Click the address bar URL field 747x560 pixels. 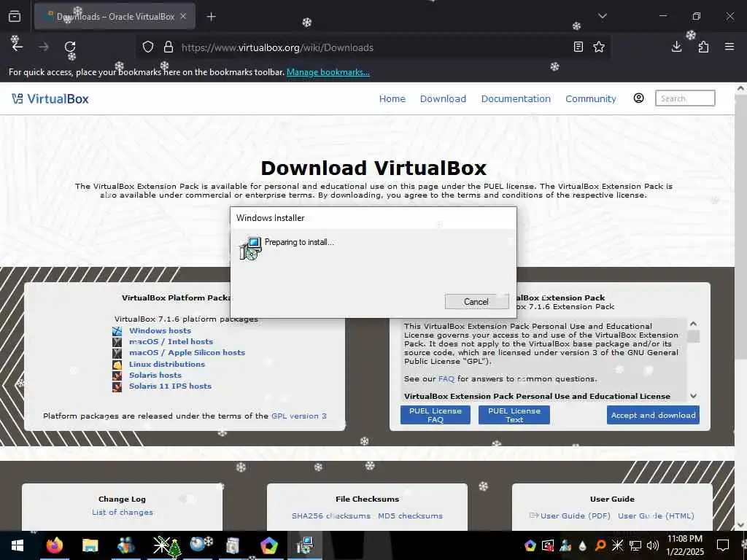click(371, 47)
